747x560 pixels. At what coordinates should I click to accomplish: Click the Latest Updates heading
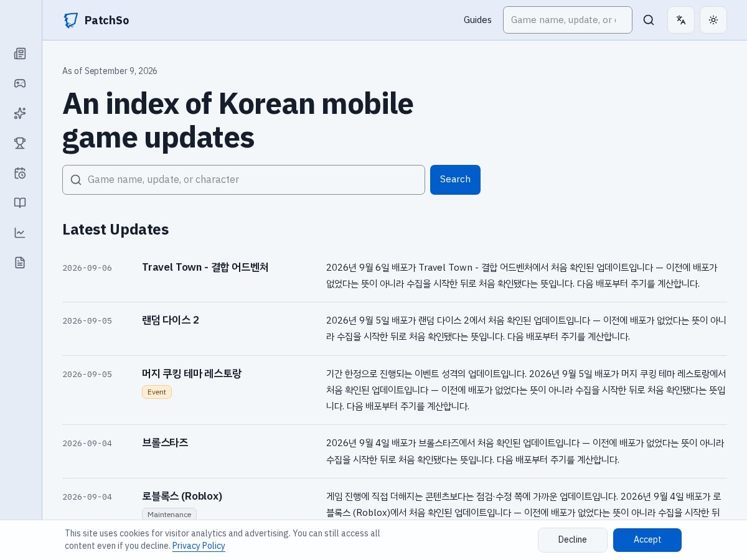[x=116, y=230]
